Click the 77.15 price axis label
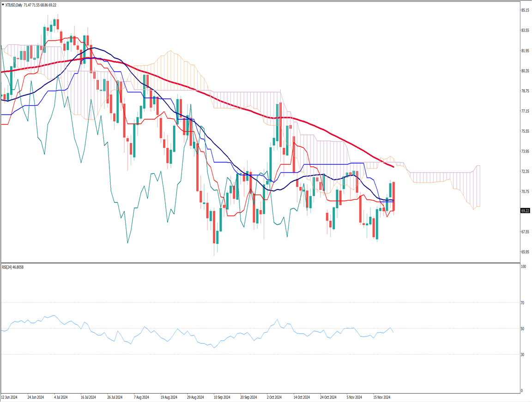Viewport: 532px width, 402px height. click(525, 111)
